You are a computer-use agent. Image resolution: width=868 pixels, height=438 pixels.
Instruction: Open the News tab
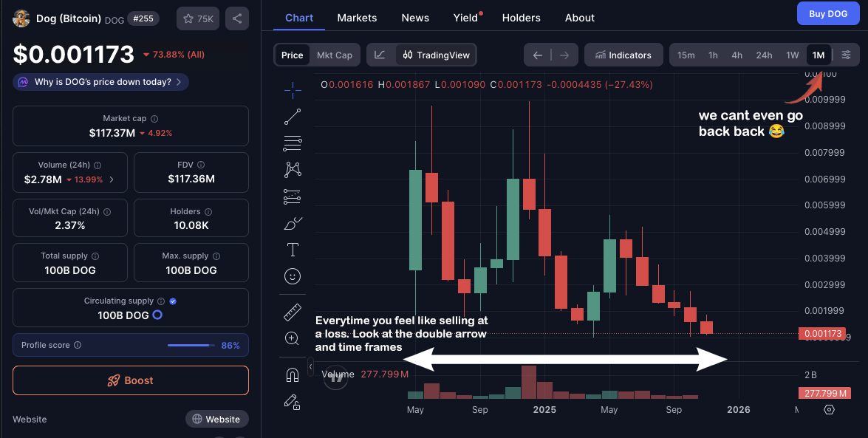415,18
